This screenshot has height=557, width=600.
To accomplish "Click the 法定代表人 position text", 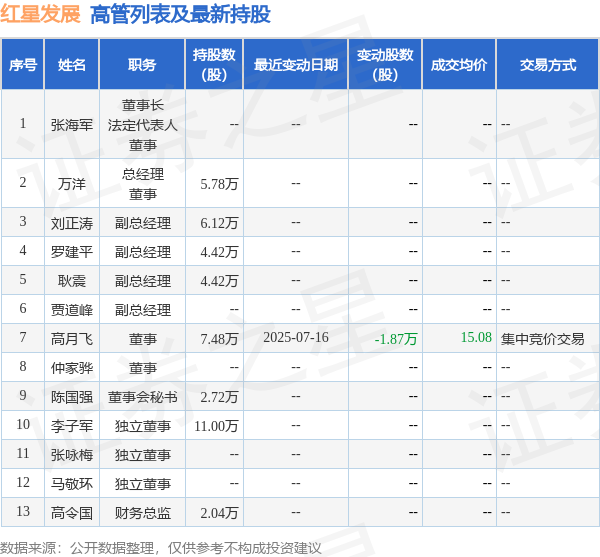I will pyautogui.click(x=142, y=125).
